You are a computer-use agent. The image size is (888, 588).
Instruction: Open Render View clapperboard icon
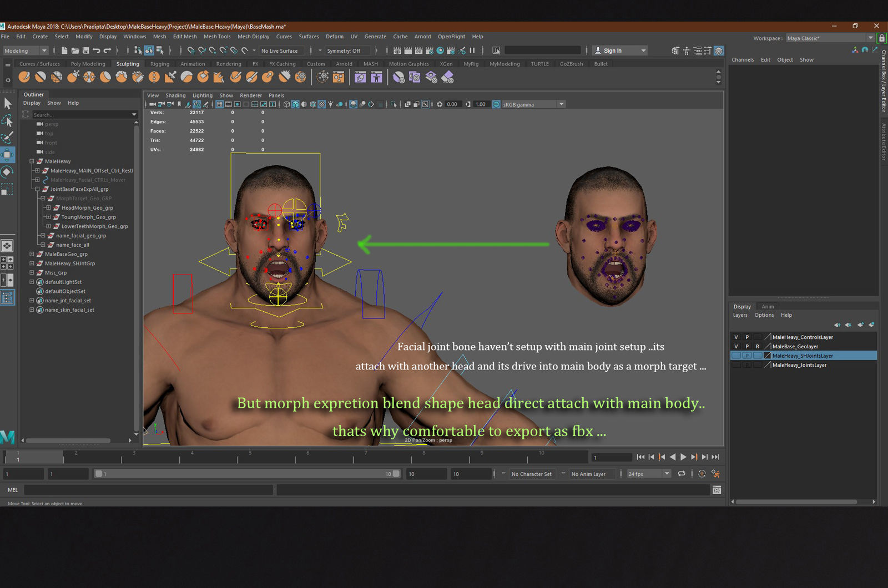click(397, 50)
